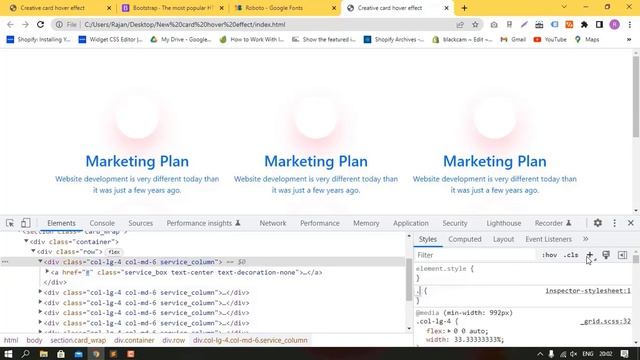Open Event Listeners sidebar tab
The image size is (640, 360).
[549, 239]
